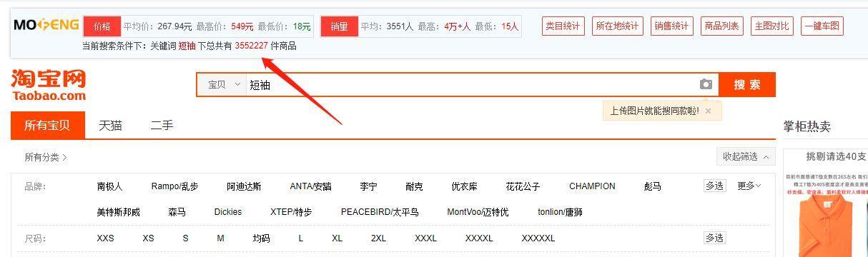Enable brand multi-select 多选
Viewport: 868px width, 257px height.
pos(714,186)
